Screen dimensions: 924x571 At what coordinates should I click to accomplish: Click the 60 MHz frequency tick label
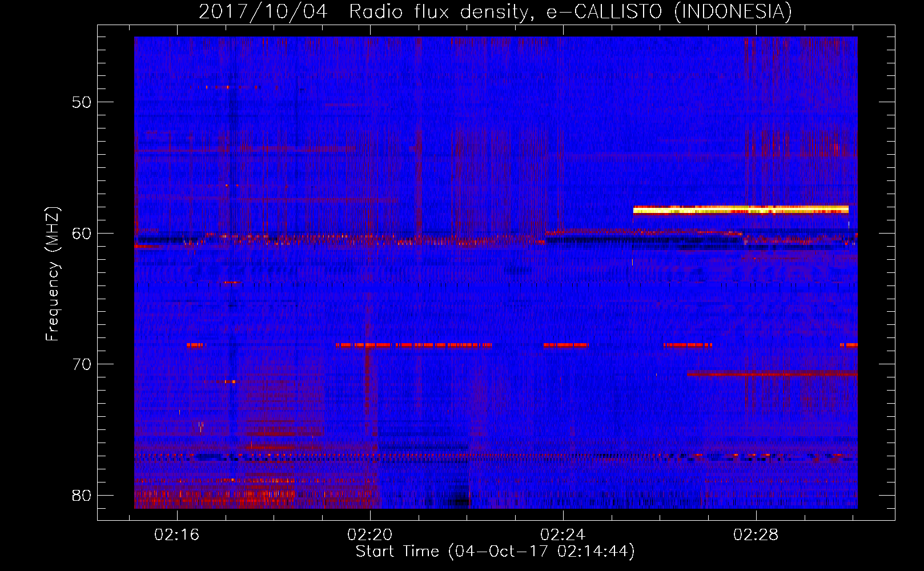(82, 234)
